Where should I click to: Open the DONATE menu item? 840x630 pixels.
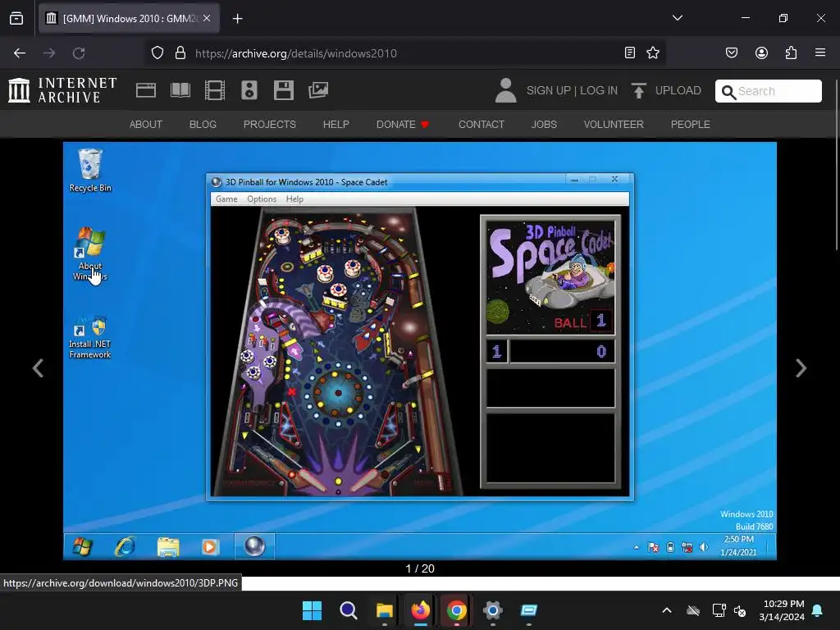(x=402, y=125)
